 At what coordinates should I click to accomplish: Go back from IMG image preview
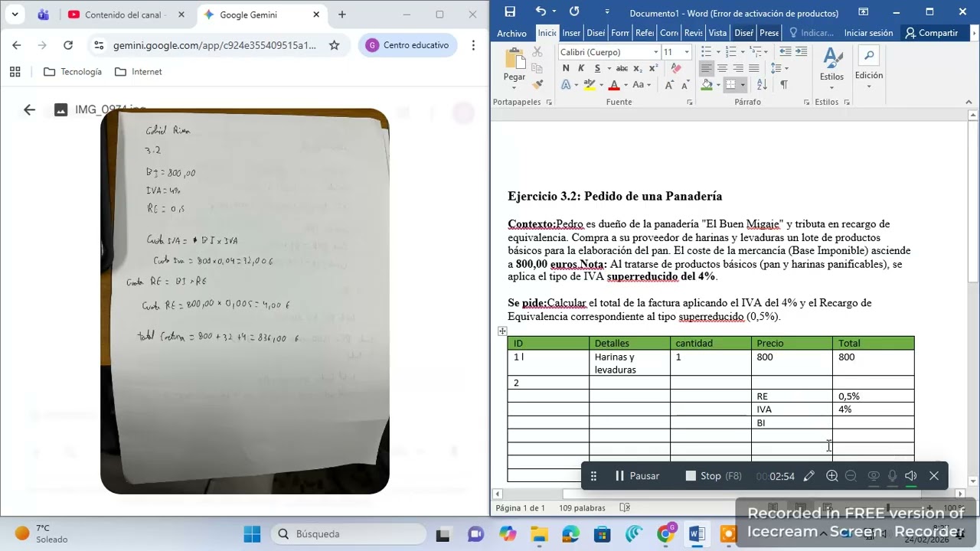tap(29, 109)
